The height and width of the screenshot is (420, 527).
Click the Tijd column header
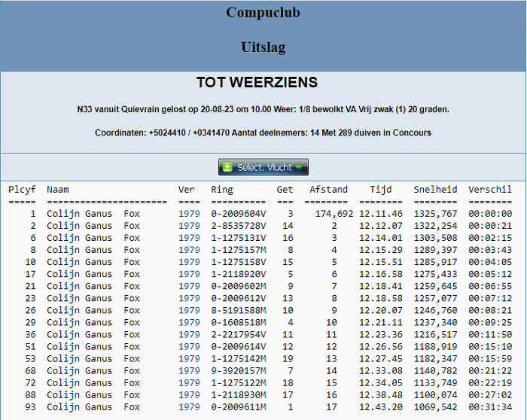[x=381, y=190]
